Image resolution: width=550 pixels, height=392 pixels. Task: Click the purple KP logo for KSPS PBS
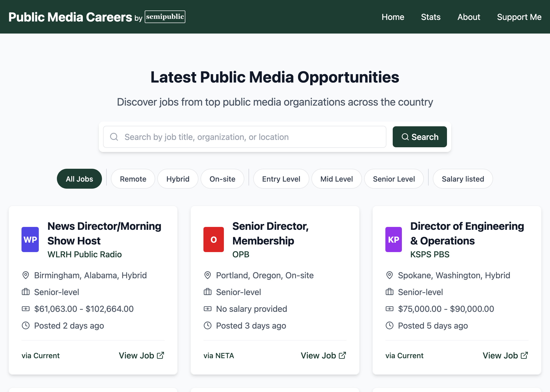tap(393, 239)
